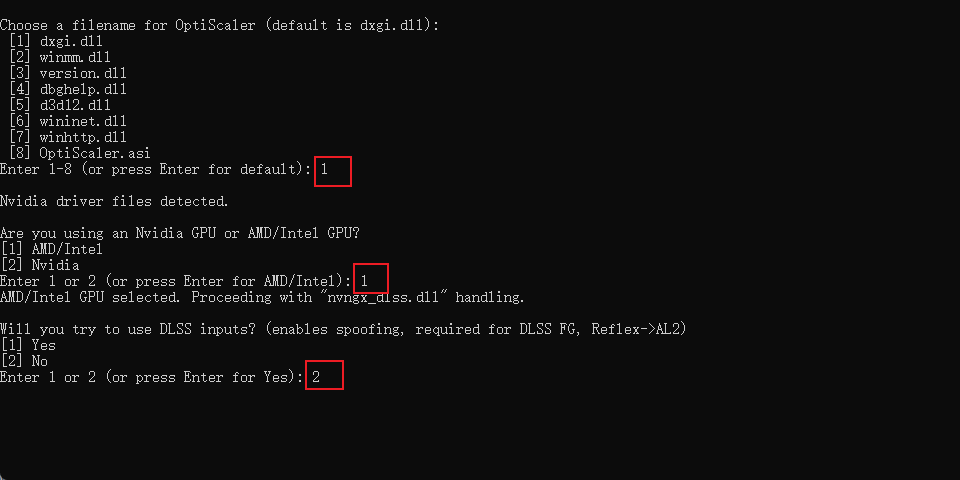Click the [1] Yes DLSS inputs option
Viewport: 960px width, 480px height.
pos(28,345)
